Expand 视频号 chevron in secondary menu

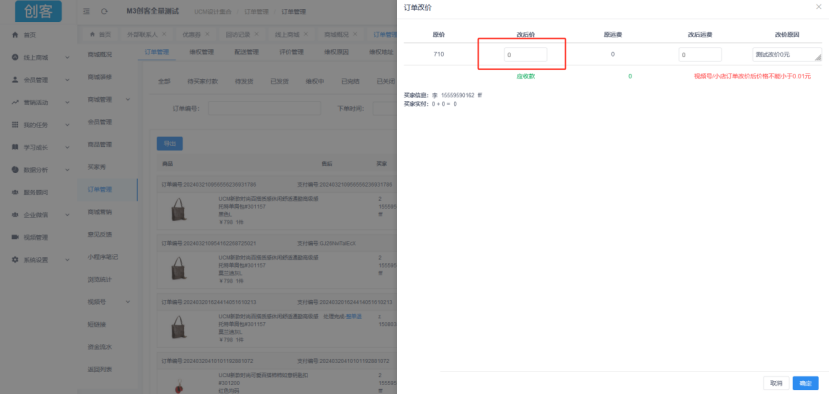coord(128,301)
